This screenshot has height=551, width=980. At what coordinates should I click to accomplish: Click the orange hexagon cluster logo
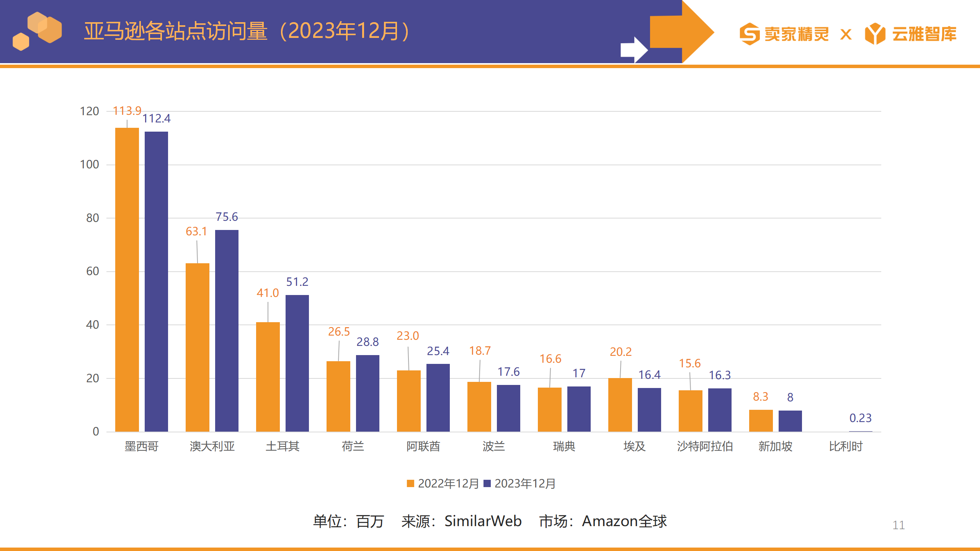point(37,31)
